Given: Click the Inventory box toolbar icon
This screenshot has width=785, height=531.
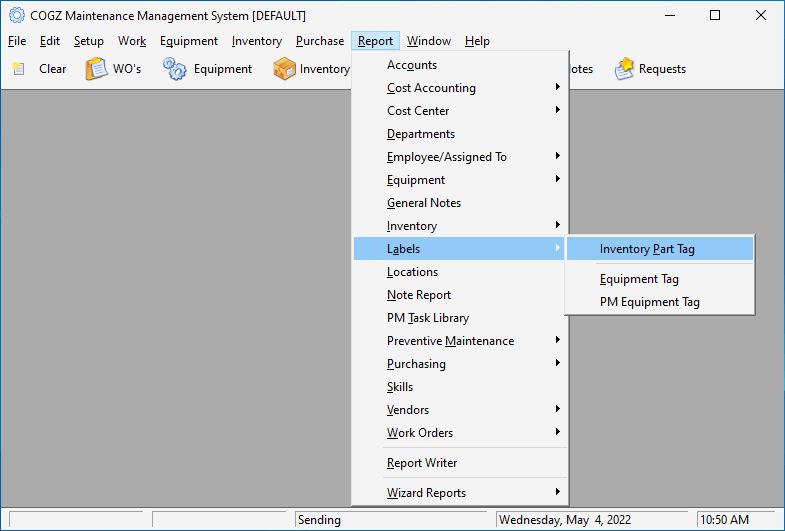Looking at the screenshot, I should (x=284, y=69).
